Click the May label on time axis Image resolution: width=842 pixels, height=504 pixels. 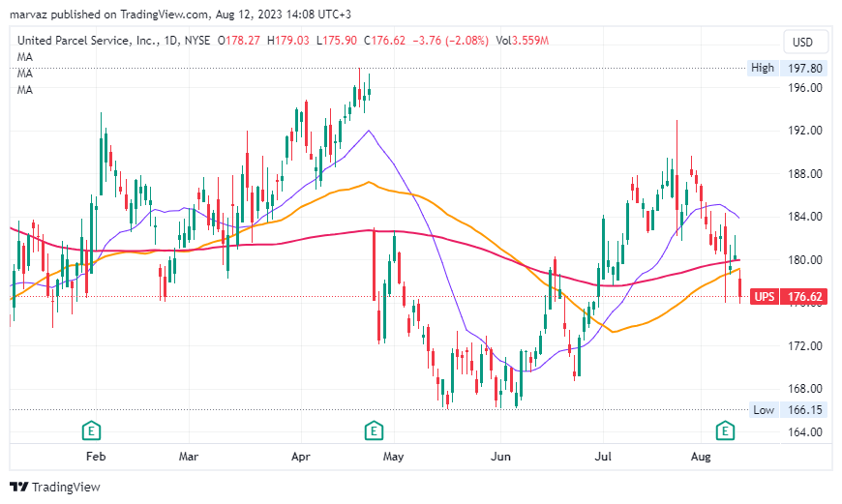[x=393, y=457]
